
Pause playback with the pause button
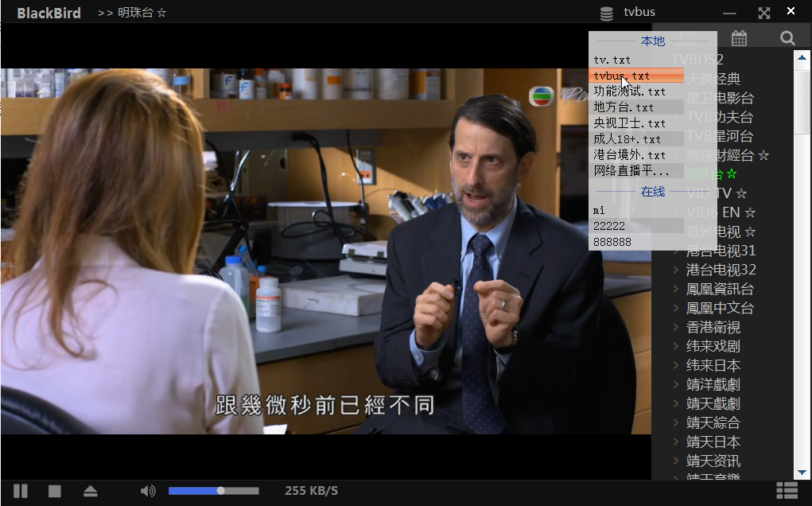pyautogui.click(x=20, y=490)
